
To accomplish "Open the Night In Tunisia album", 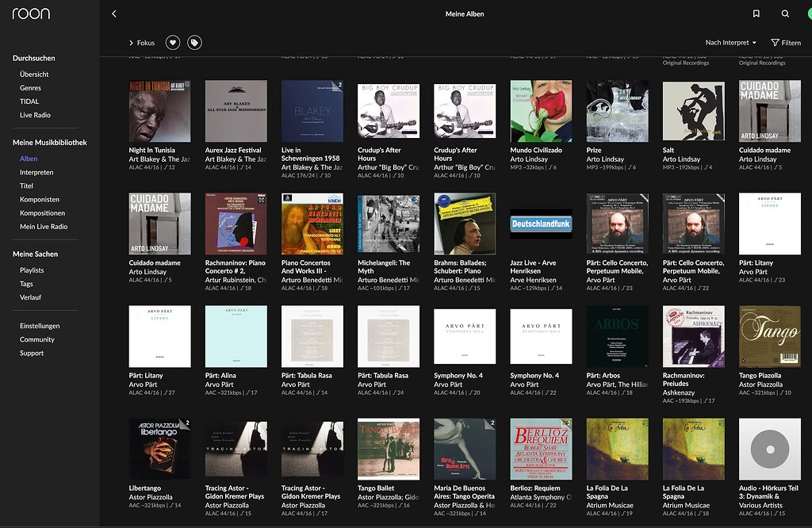I will [159, 110].
